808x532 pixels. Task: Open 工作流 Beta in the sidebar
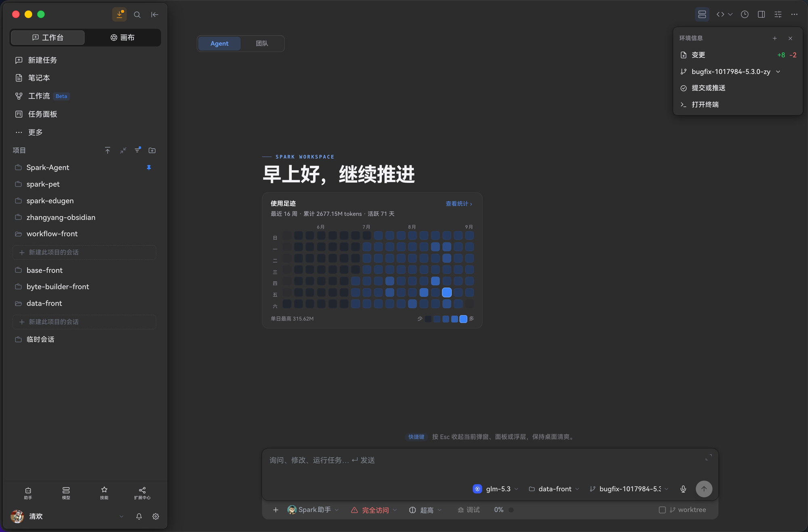(84, 96)
